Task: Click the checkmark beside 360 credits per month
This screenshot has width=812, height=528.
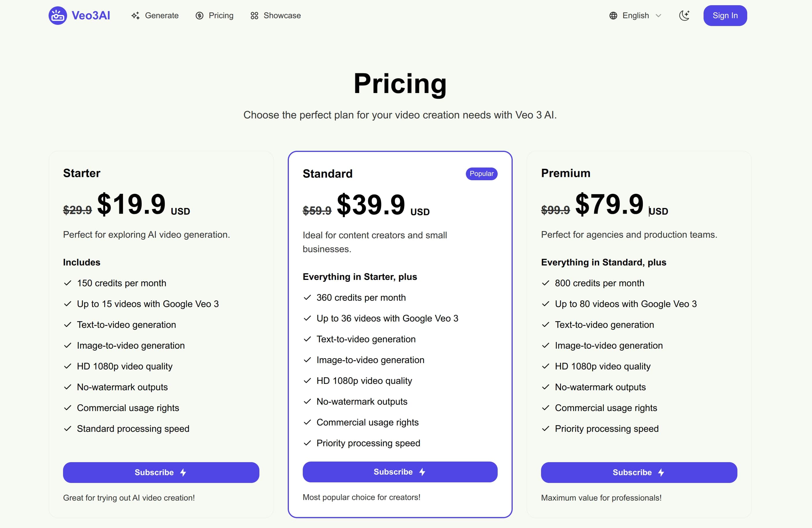Action: tap(307, 297)
